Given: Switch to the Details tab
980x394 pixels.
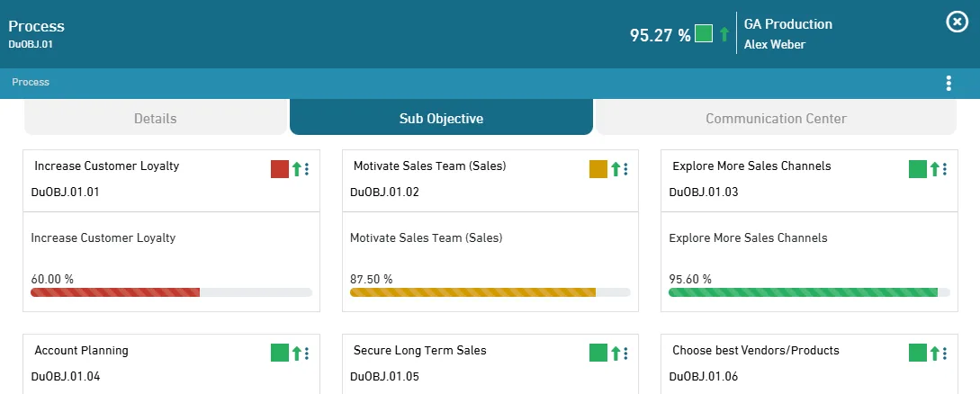Looking at the screenshot, I should [x=155, y=119].
